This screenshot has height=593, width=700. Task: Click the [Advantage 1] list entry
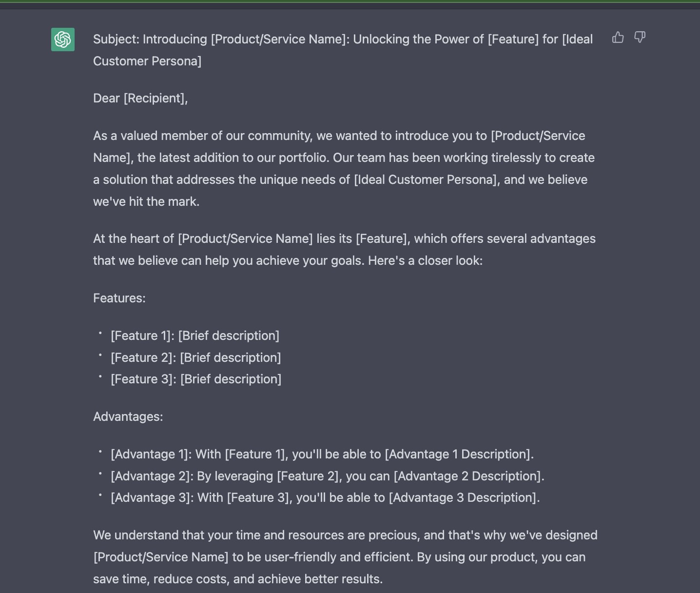point(322,454)
